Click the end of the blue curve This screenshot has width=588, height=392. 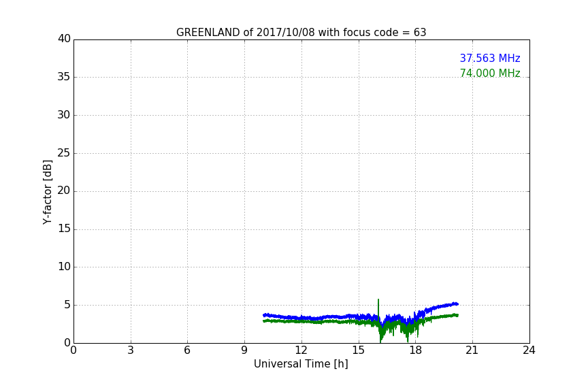point(457,304)
